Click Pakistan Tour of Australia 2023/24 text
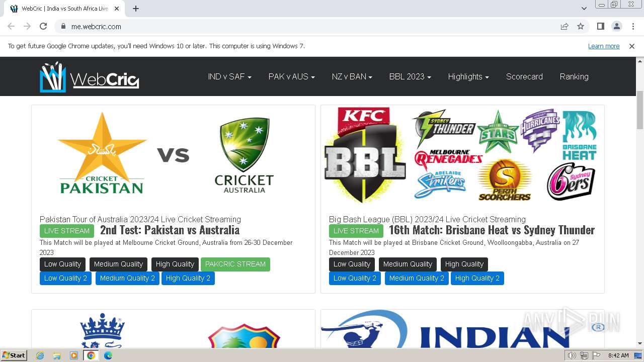The image size is (644, 362). (140, 219)
